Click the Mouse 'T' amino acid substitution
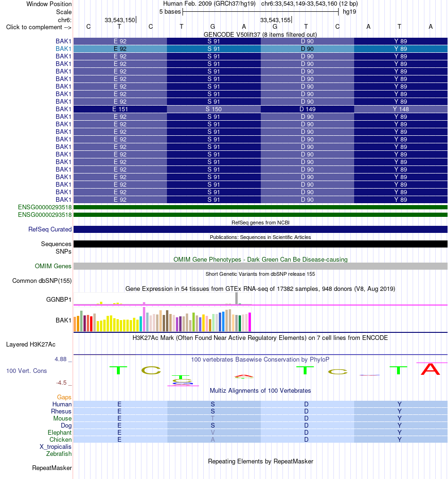The image size is (448, 479). click(x=213, y=418)
